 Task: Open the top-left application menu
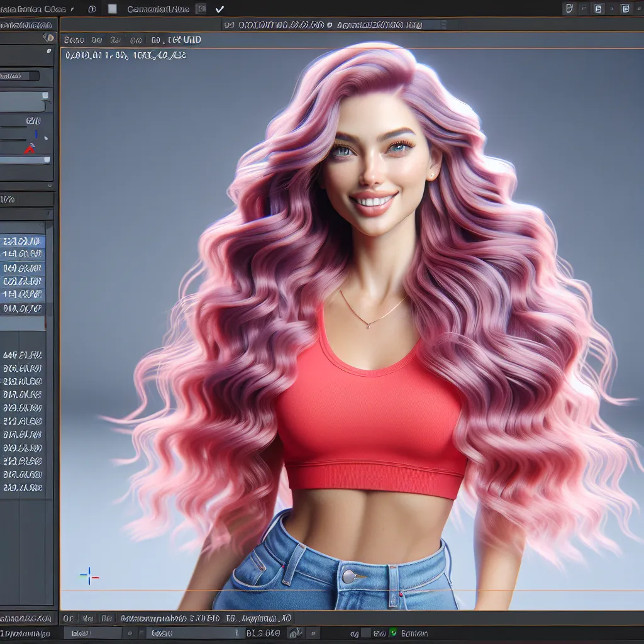[33, 9]
